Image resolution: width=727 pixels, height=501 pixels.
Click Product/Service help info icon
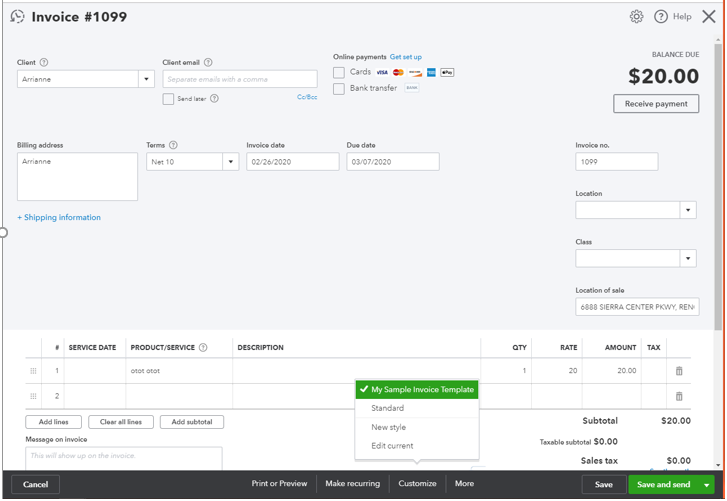(x=203, y=348)
